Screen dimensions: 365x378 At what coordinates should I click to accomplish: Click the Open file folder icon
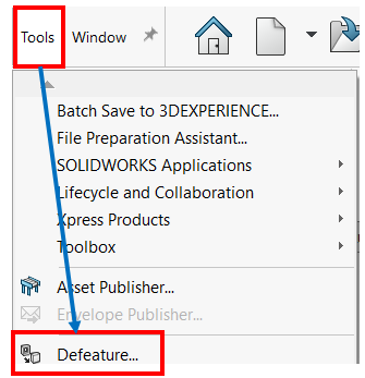pyautogui.click(x=345, y=35)
